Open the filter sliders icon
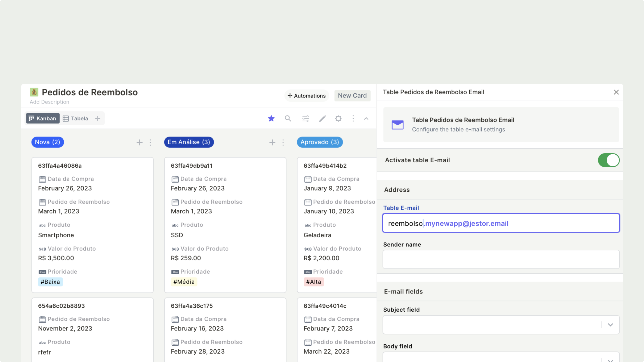 [306, 118]
